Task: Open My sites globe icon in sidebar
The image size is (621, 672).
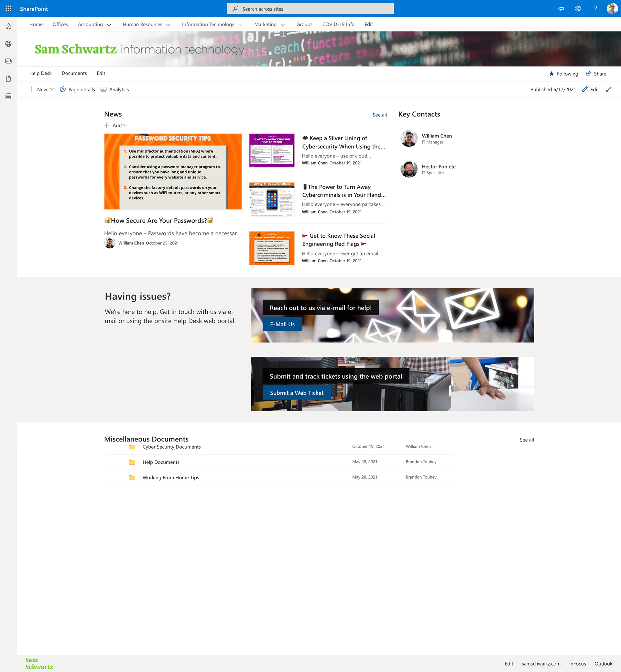Action: point(8,44)
